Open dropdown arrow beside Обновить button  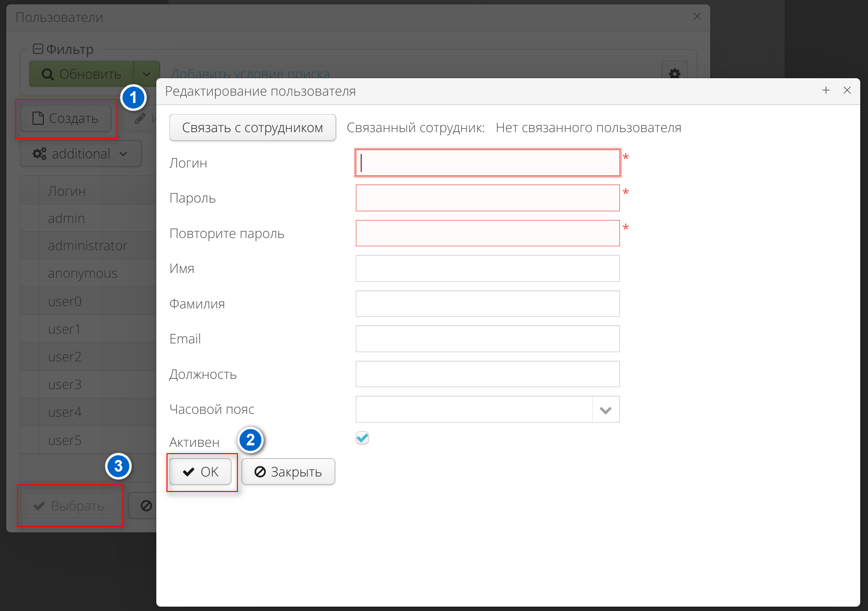pyautogui.click(x=147, y=74)
